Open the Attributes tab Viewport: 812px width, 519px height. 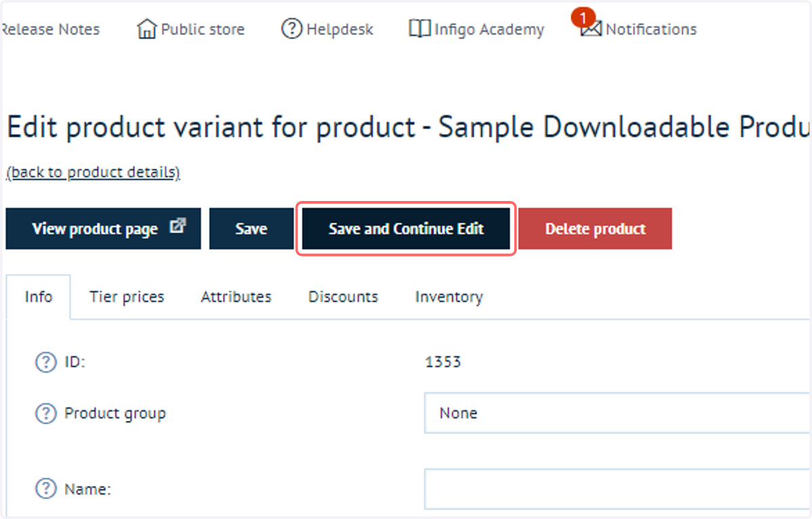click(x=236, y=297)
